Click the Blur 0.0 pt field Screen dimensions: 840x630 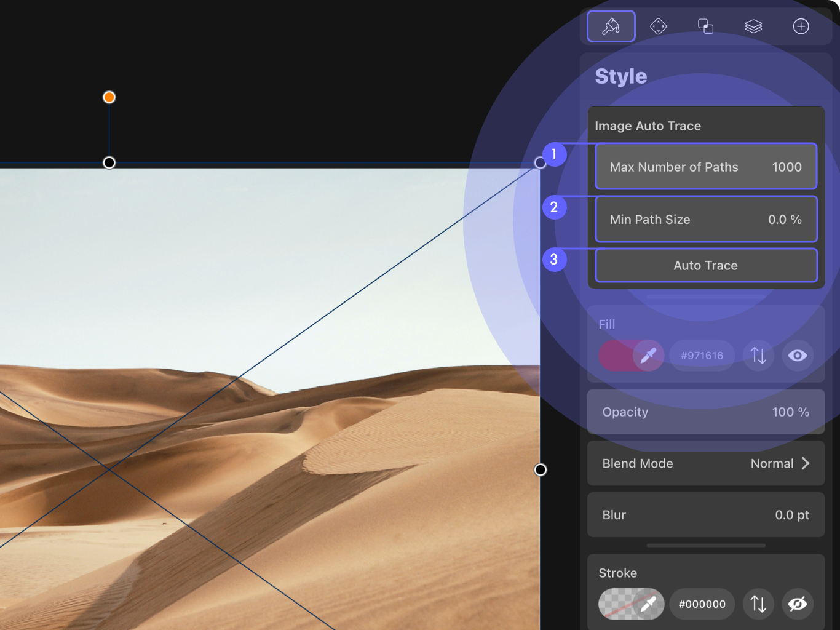coord(706,515)
